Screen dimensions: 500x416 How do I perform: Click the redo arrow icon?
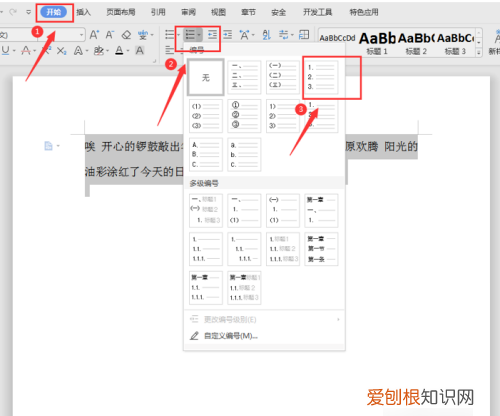tap(13, 12)
